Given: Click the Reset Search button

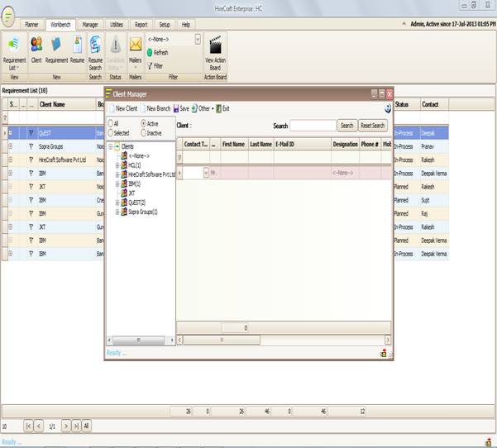Looking at the screenshot, I should coord(372,126).
